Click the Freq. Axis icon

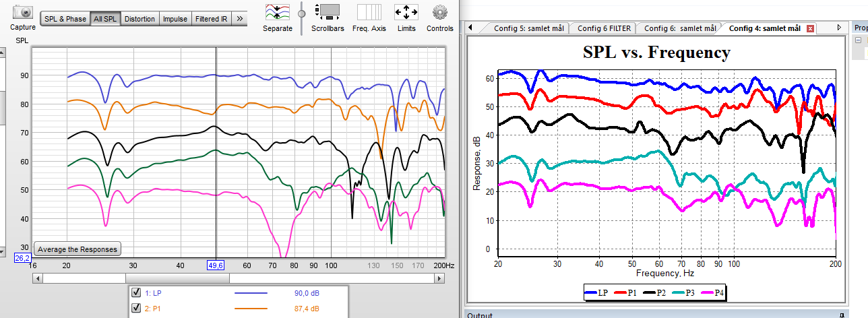coord(369,13)
